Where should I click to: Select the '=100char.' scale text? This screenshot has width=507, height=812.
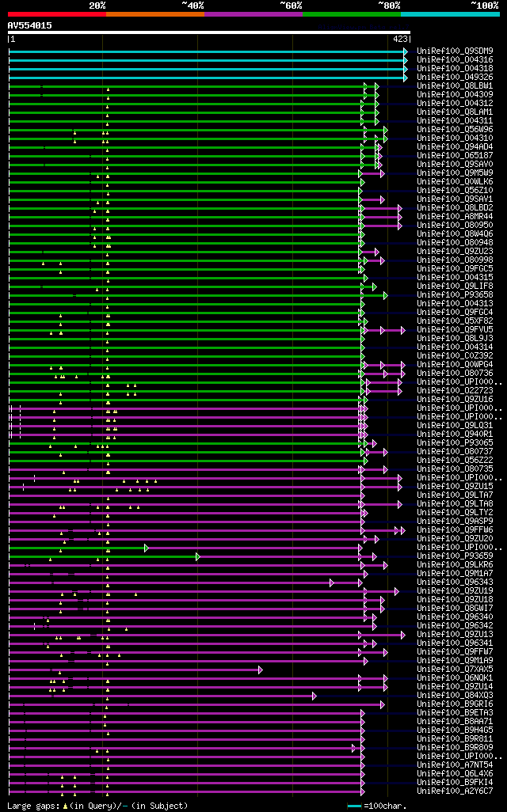pos(385,806)
